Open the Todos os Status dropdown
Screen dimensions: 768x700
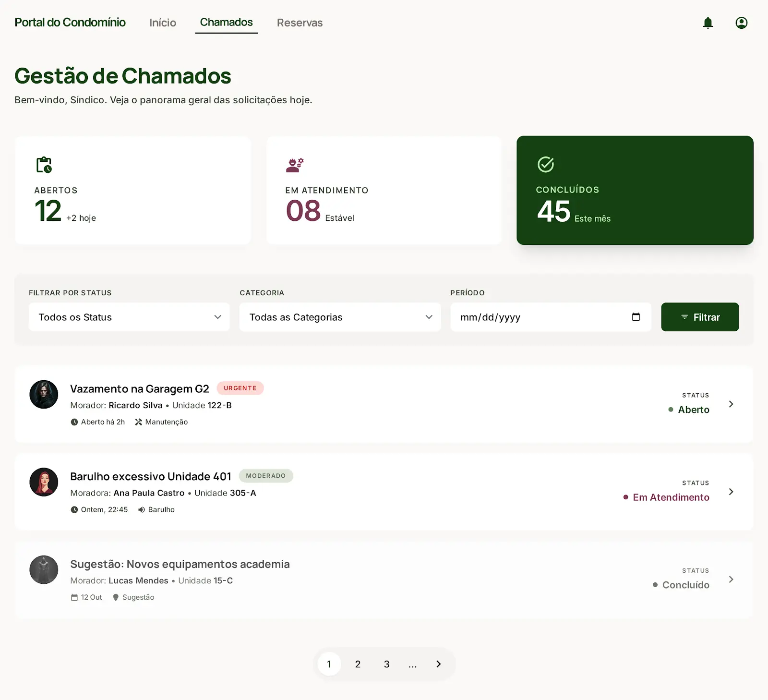coord(129,317)
